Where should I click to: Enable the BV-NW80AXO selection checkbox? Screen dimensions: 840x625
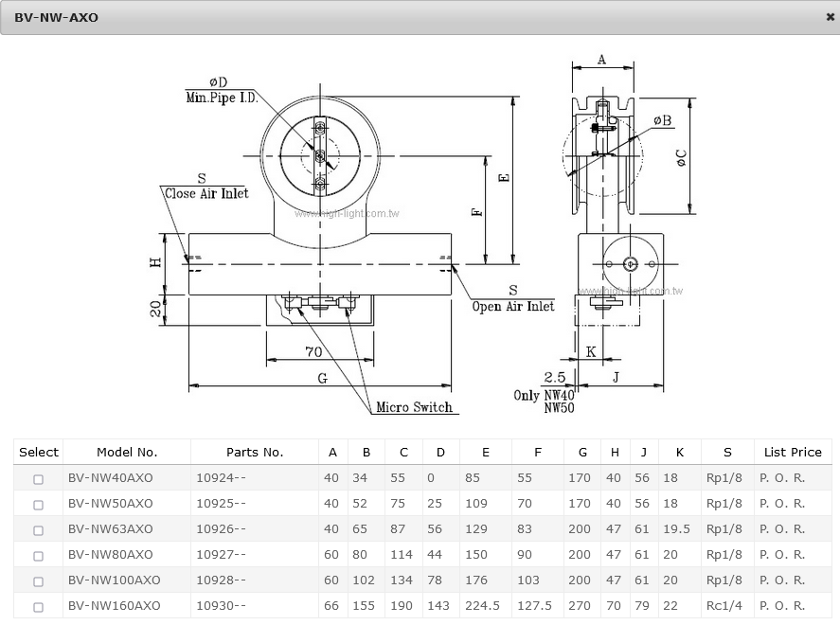[x=39, y=556]
